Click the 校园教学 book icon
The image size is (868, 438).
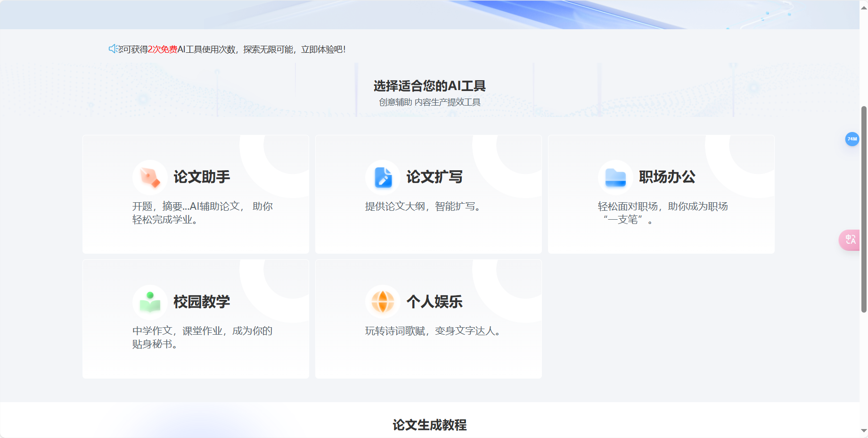click(x=150, y=302)
